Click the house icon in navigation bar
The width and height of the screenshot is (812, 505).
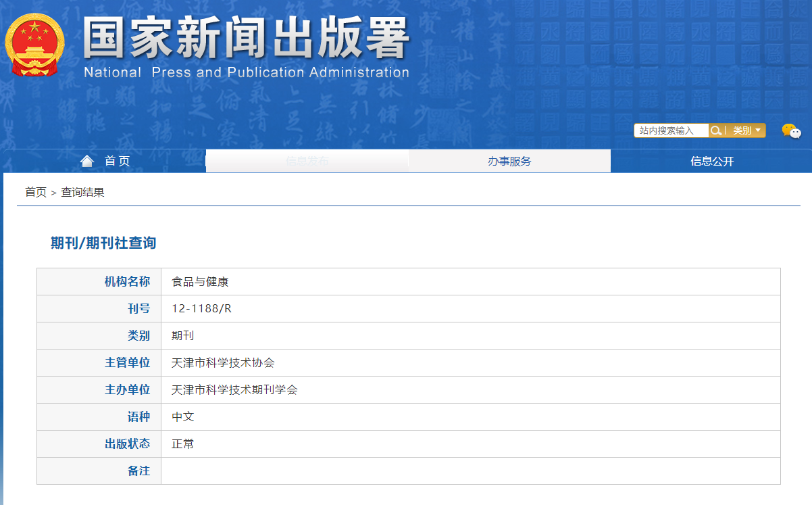click(86, 161)
